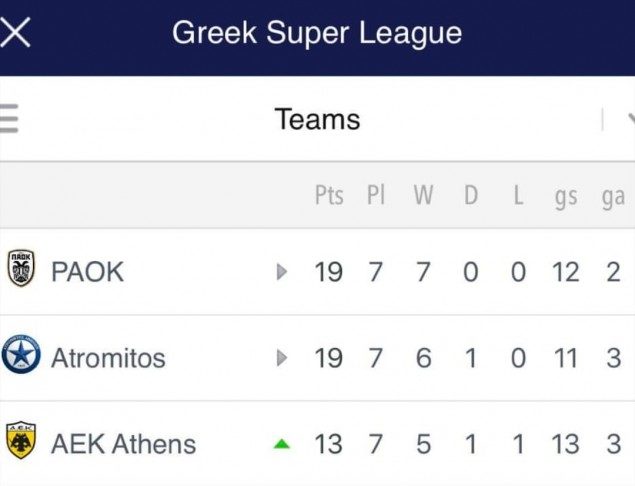Click PAOK's gray position arrow
The width and height of the screenshot is (635, 486).
pos(283,271)
